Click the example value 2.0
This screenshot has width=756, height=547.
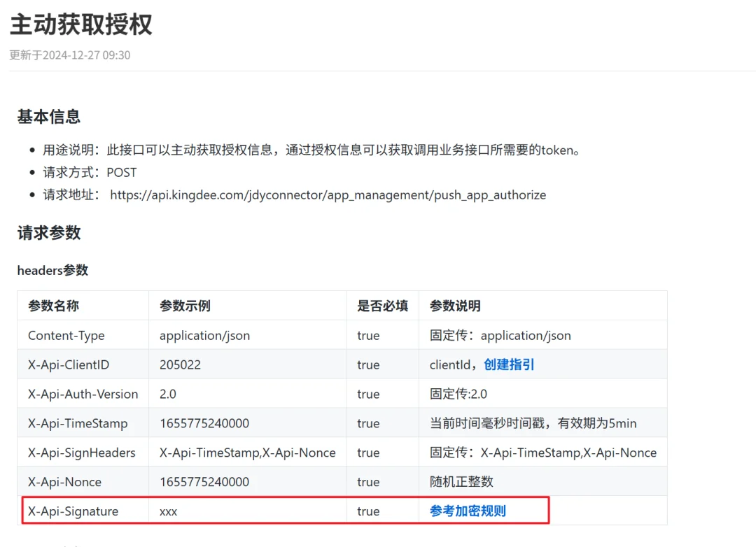point(168,395)
